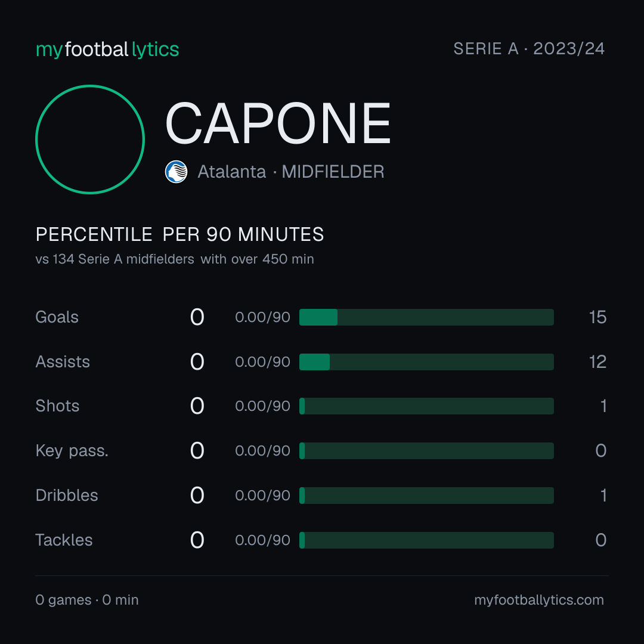Click the Tackles stat label
Image resolution: width=644 pixels, height=644 pixels.
(64, 540)
